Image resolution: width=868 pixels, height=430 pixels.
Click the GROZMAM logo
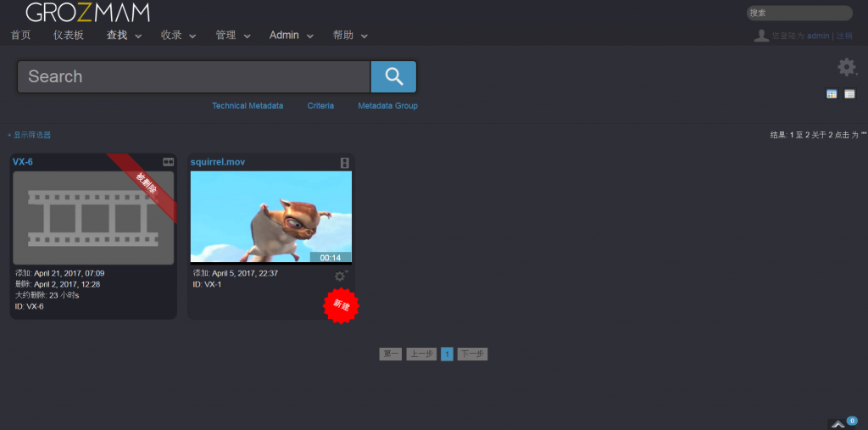pos(87,12)
